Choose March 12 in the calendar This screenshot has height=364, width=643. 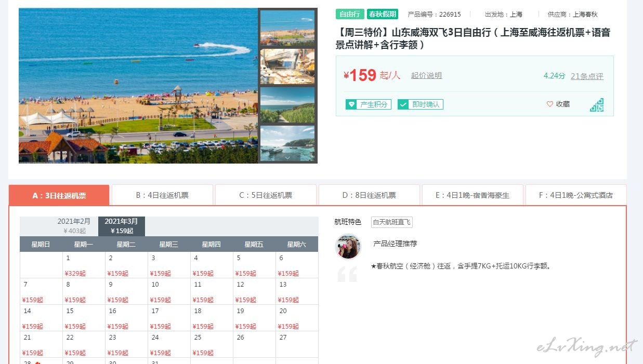(254, 291)
